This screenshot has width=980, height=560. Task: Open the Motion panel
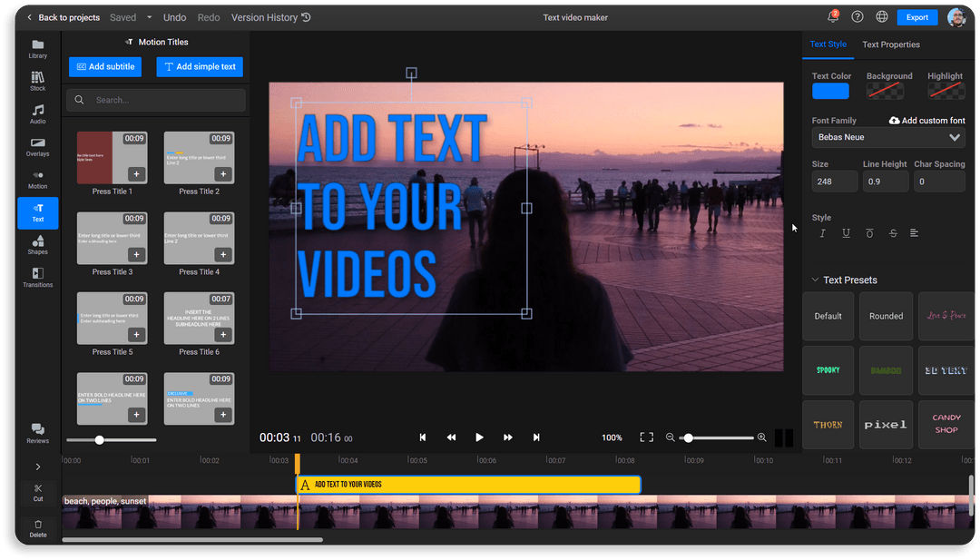pyautogui.click(x=37, y=180)
